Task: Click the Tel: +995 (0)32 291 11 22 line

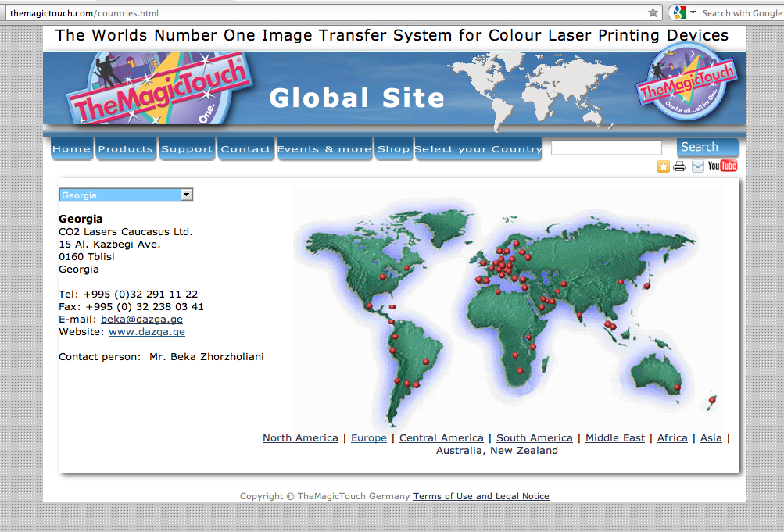Action: click(x=128, y=295)
